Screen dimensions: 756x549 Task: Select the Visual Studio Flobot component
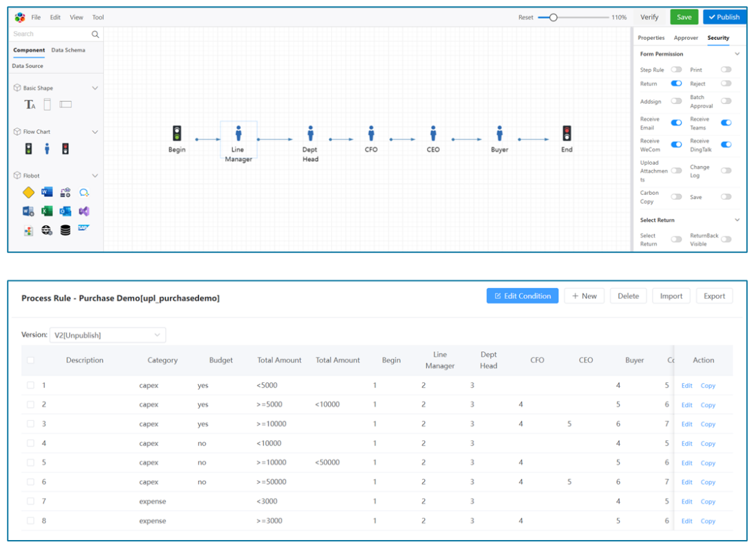tap(84, 211)
